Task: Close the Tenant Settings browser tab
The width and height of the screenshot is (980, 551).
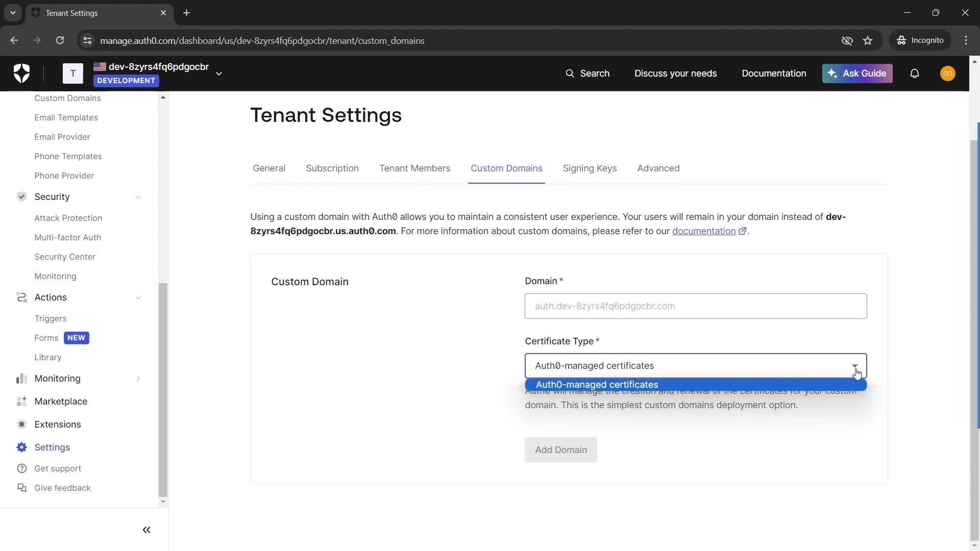Action: click(163, 13)
